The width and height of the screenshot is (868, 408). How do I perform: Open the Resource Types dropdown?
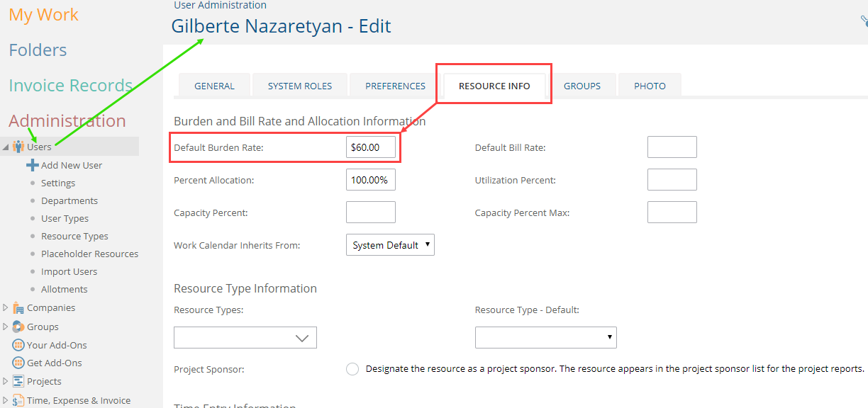304,337
